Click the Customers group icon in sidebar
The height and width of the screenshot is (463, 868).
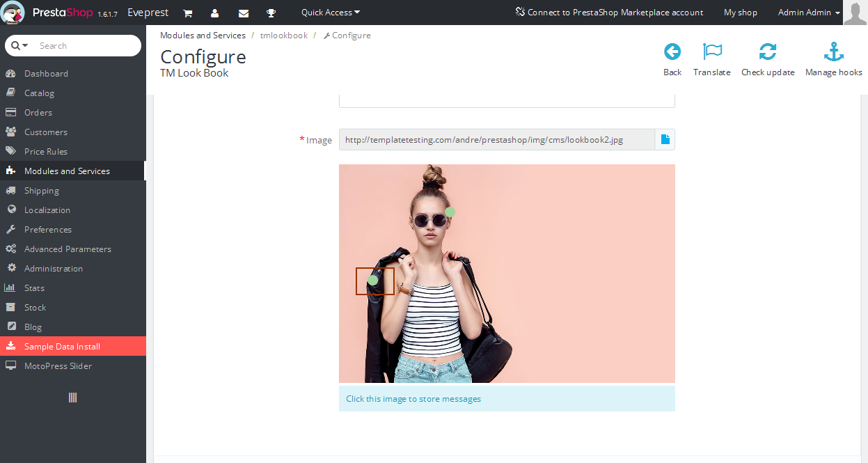tap(10, 132)
